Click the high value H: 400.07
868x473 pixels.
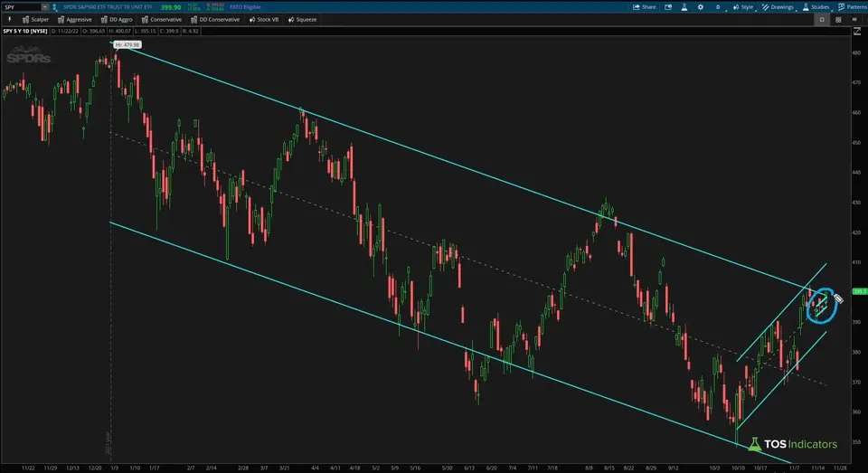click(120, 31)
